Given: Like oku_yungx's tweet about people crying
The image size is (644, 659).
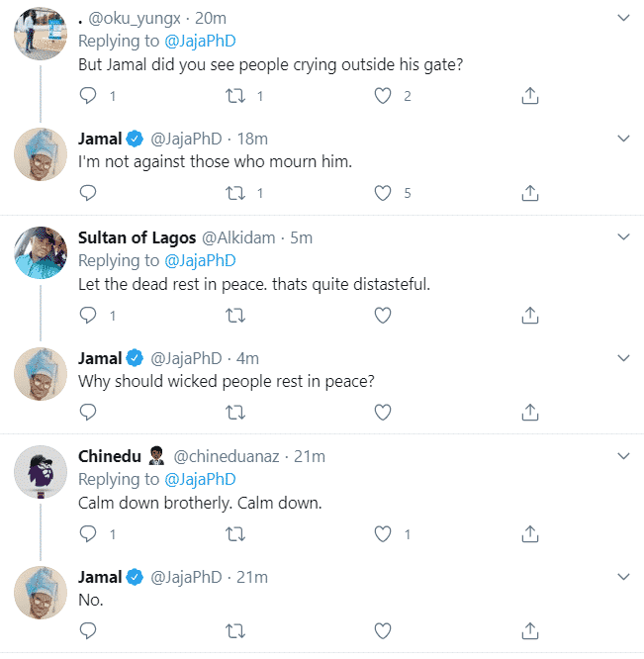Looking at the screenshot, I should coord(383,96).
